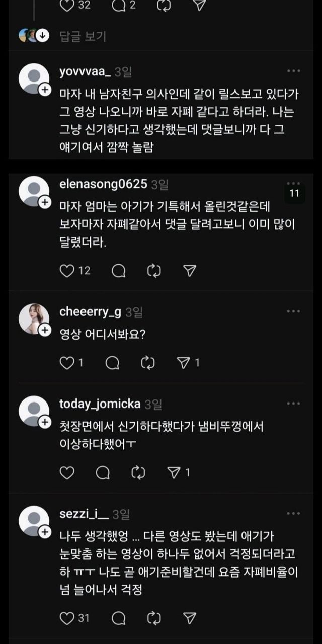Viewport: 322px width, 644px height.
Task: Follow yovvvaa_ via the avatar plus badge
Action: (44, 90)
